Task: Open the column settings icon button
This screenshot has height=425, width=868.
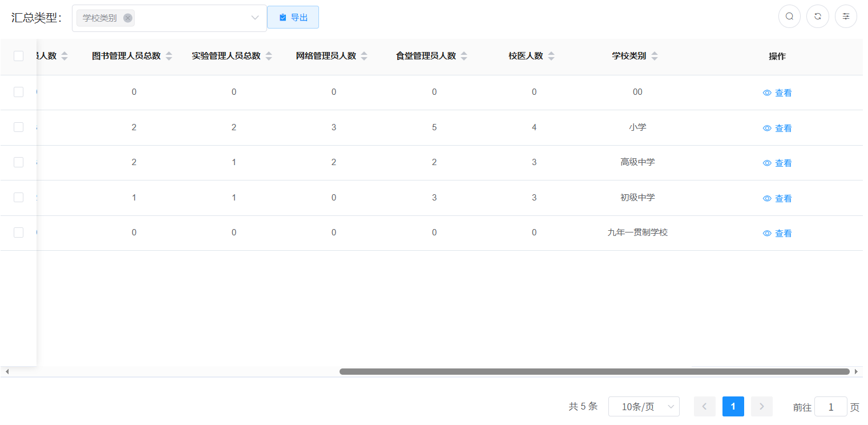Action: coord(846,17)
